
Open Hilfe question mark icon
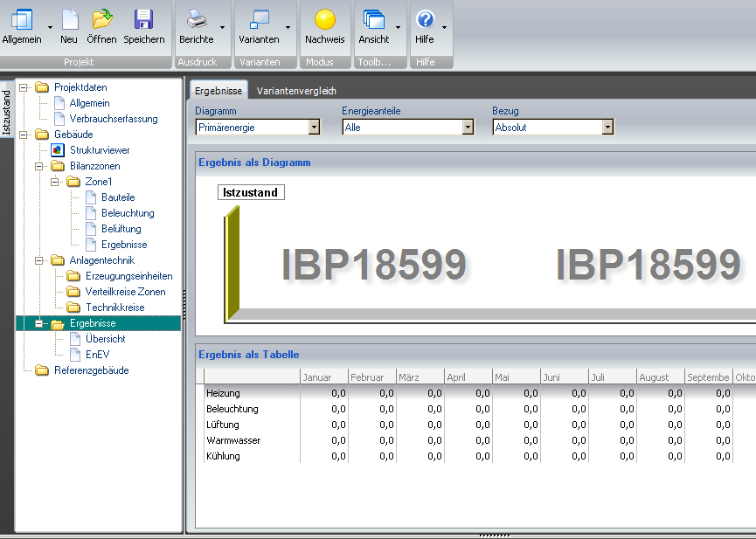tap(425, 20)
